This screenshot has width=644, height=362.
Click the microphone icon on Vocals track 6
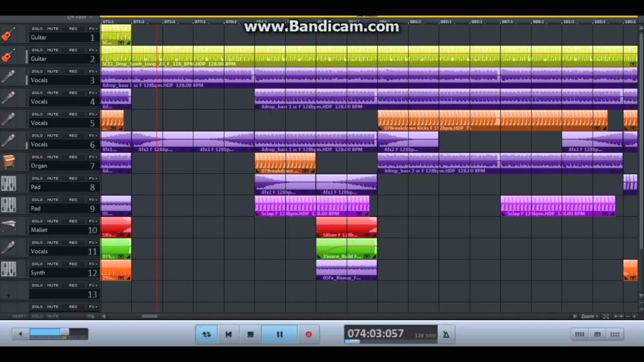(x=8, y=141)
